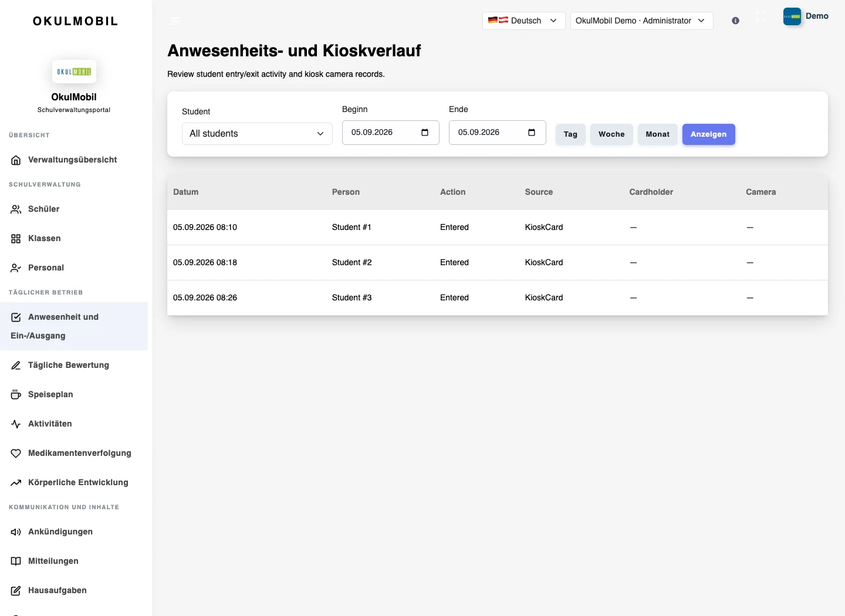Select Mitteilungen in the sidebar

pos(74,561)
